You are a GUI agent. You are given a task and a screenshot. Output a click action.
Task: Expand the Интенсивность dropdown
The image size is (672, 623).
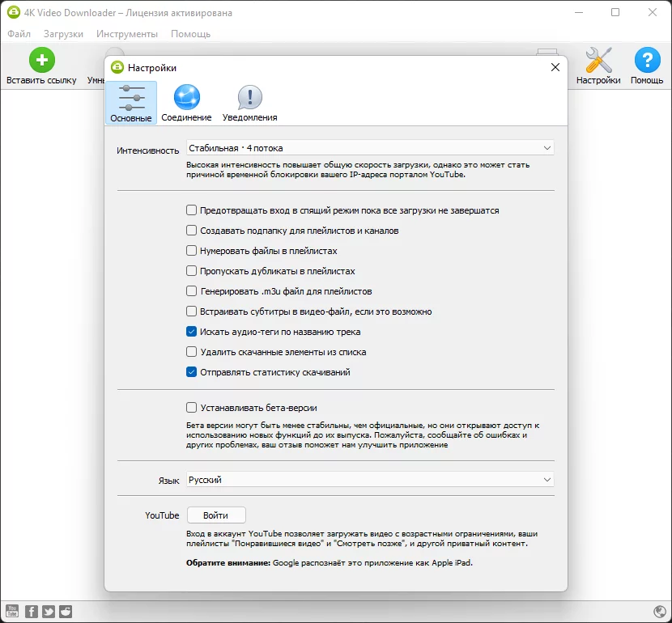pyautogui.click(x=370, y=148)
